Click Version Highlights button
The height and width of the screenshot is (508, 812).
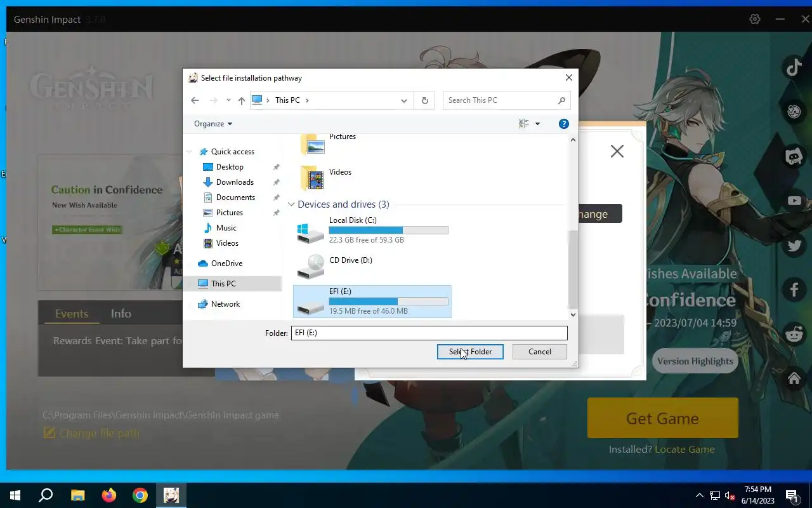coord(695,361)
